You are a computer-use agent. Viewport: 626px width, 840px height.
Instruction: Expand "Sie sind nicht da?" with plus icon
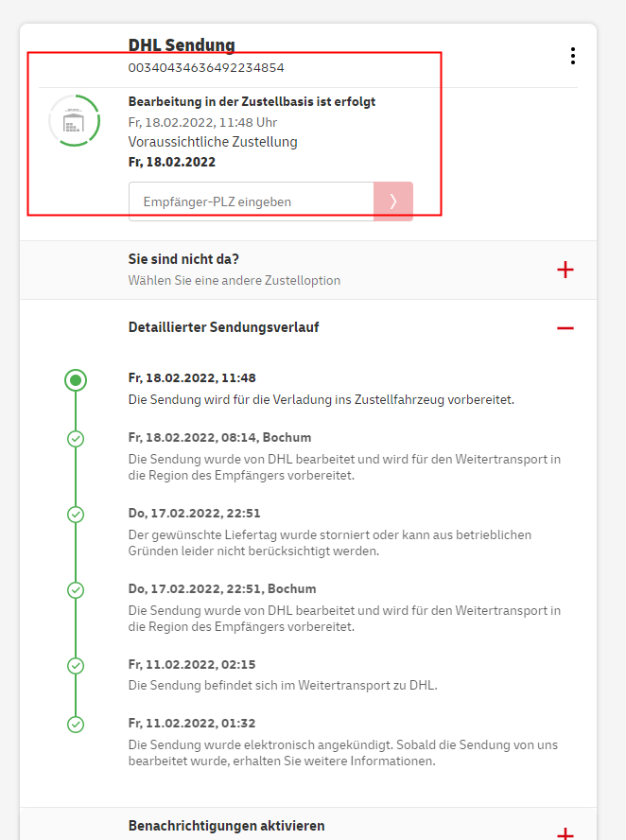(x=565, y=270)
